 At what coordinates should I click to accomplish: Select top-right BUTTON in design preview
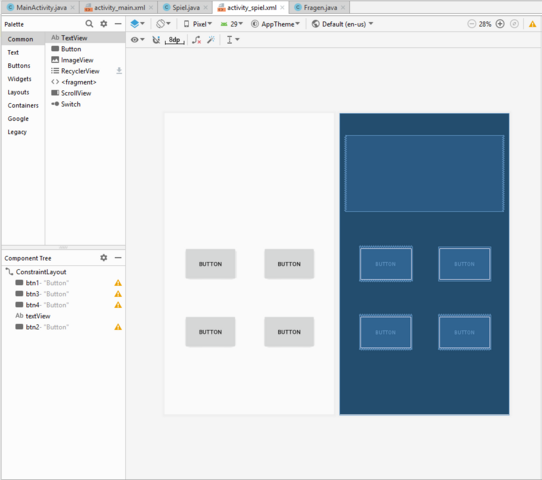(289, 264)
